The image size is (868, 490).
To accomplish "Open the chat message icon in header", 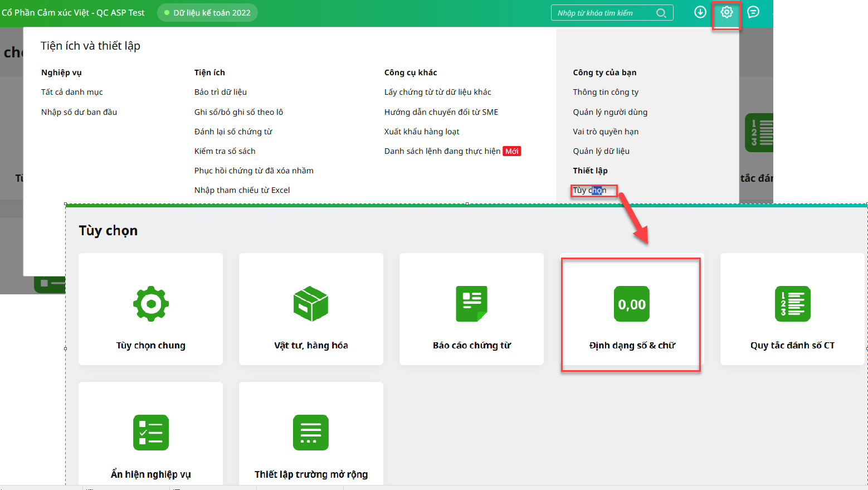I will [x=753, y=12].
